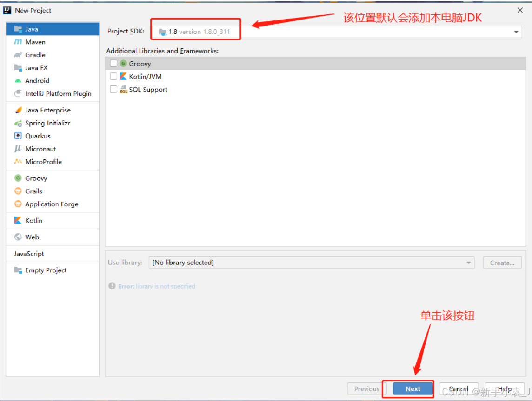Click the 'Use library:' label
532x401 pixels.
coord(125,263)
